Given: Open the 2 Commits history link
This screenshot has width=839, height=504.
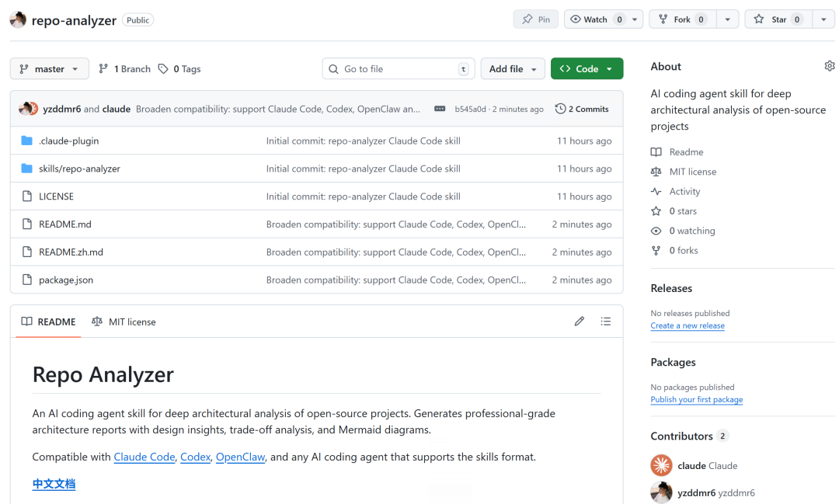Looking at the screenshot, I should [x=582, y=109].
